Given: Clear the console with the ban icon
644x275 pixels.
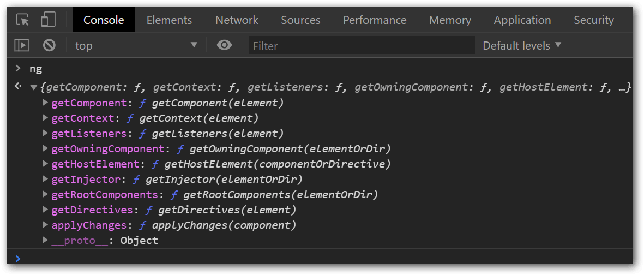Looking at the screenshot, I should [49, 45].
